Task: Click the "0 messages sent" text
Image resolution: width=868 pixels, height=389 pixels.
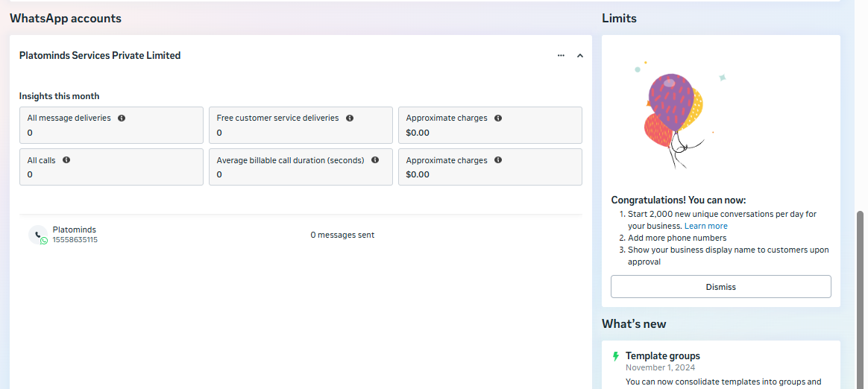Action: (342, 235)
